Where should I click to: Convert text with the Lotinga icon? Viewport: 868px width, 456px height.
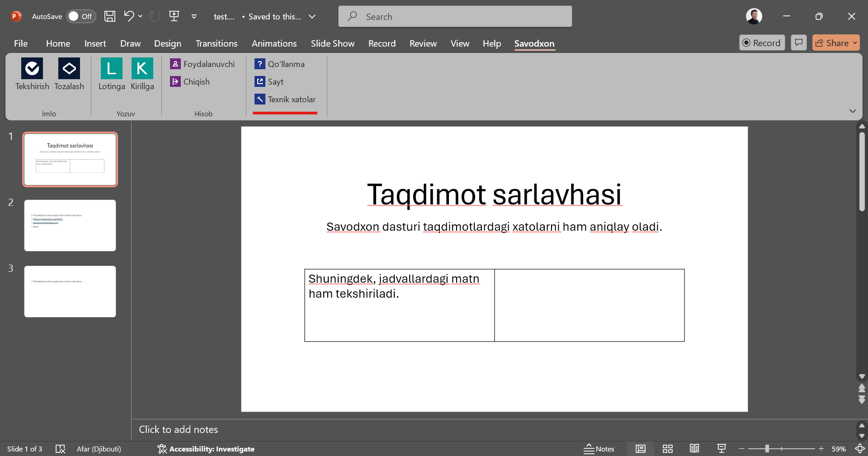pyautogui.click(x=111, y=69)
